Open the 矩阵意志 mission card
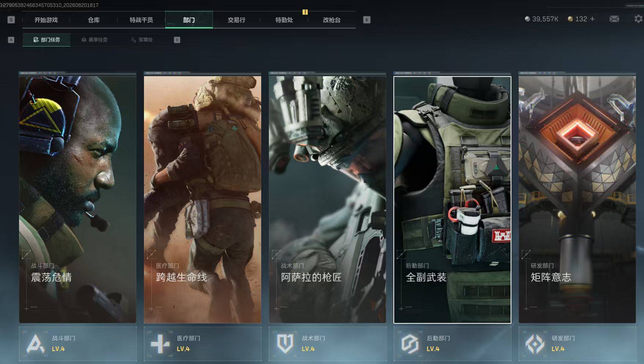Image resolution: width=644 pixels, height=364 pixels. [x=577, y=200]
